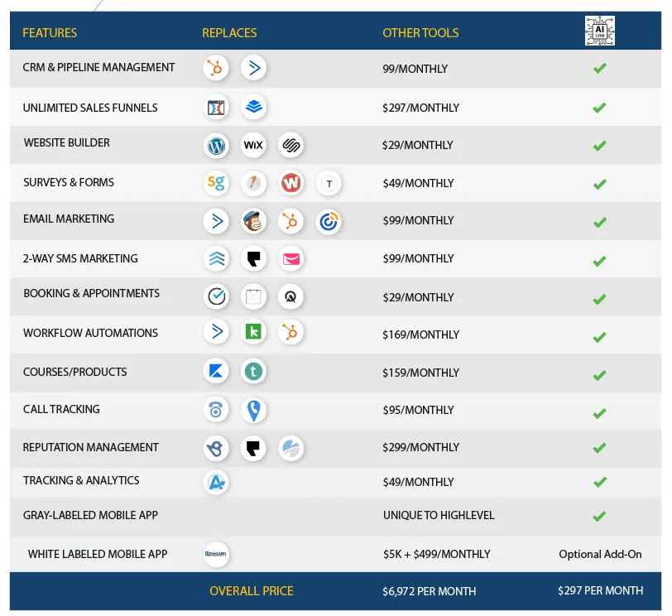
Task: Click 'UNIQUE TO HIGHLEVEL' text
Action: (x=439, y=515)
